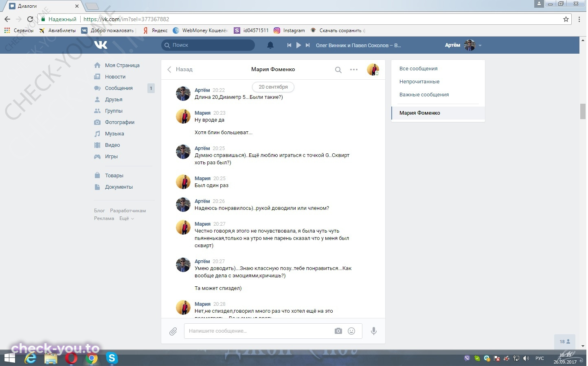The image size is (588, 366).
Task: Open Skype from the taskbar
Action: 112,358
